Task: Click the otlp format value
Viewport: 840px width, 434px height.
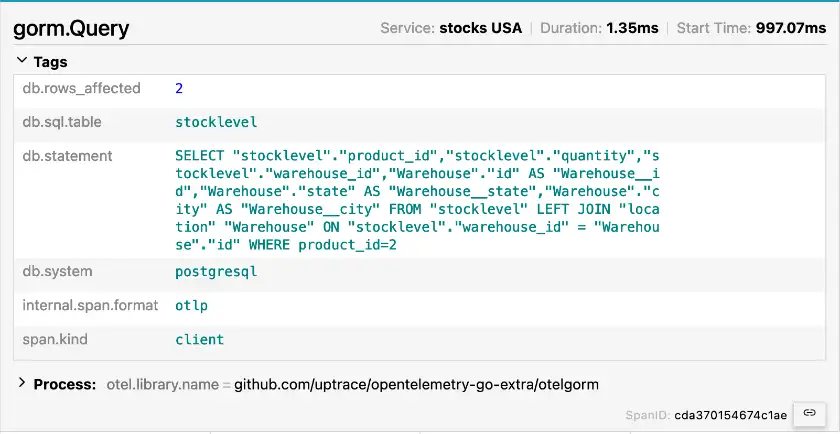Action: click(191, 305)
